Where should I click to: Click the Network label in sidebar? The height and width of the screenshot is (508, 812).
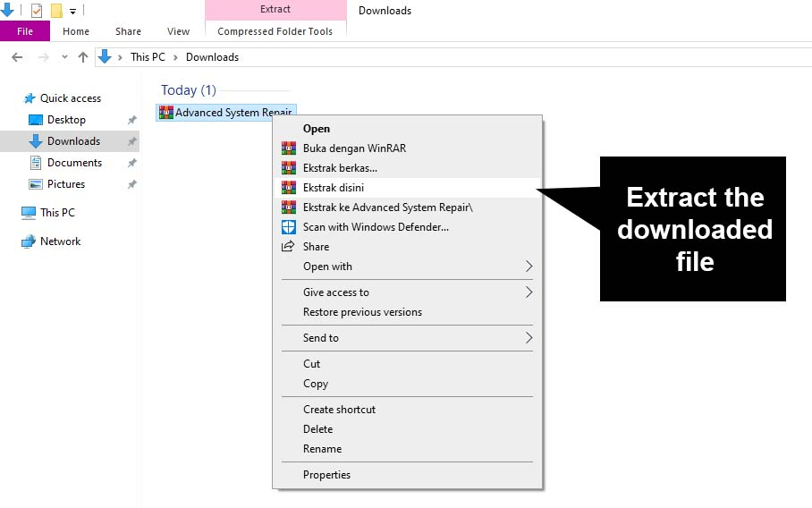coord(61,241)
